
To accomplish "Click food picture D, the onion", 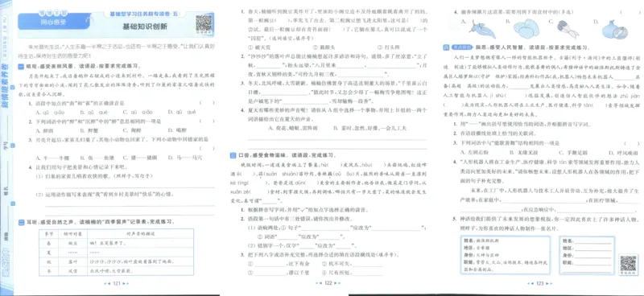I will pos(614,30).
